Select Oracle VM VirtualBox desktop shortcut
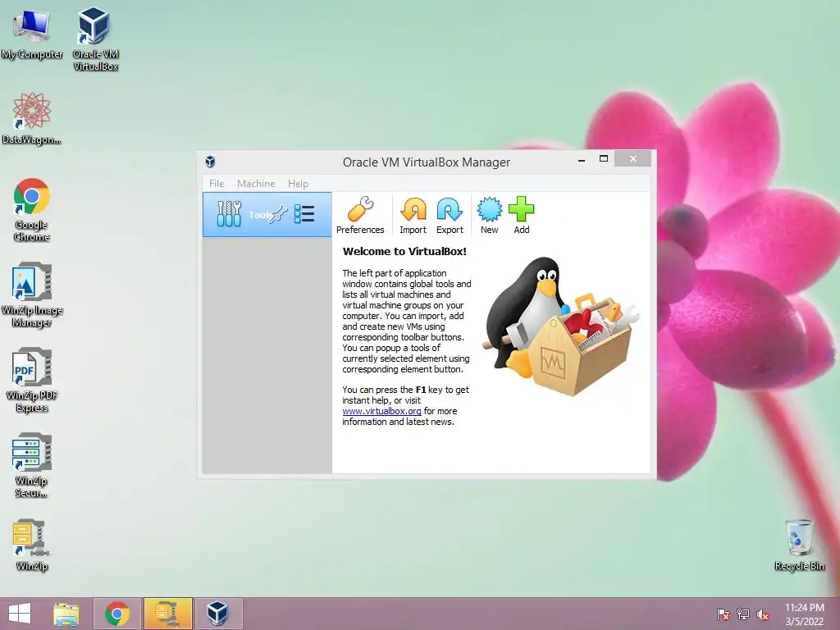Image resolution: width=840 pixels, height=630 pixels. click(x=95, y=39)
